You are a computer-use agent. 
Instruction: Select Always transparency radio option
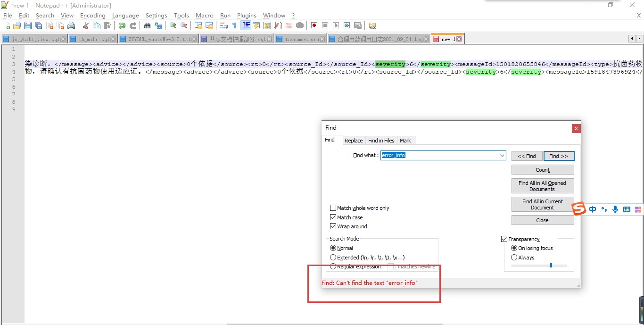514,258
